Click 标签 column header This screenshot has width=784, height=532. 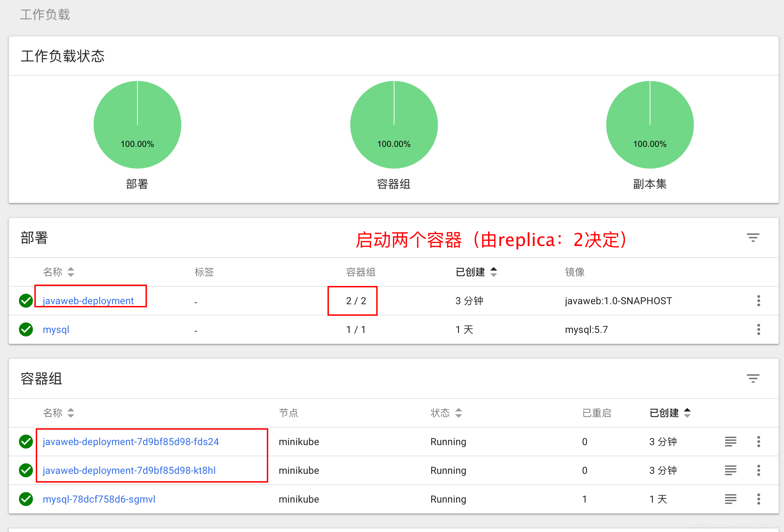[x=204, y=272]
